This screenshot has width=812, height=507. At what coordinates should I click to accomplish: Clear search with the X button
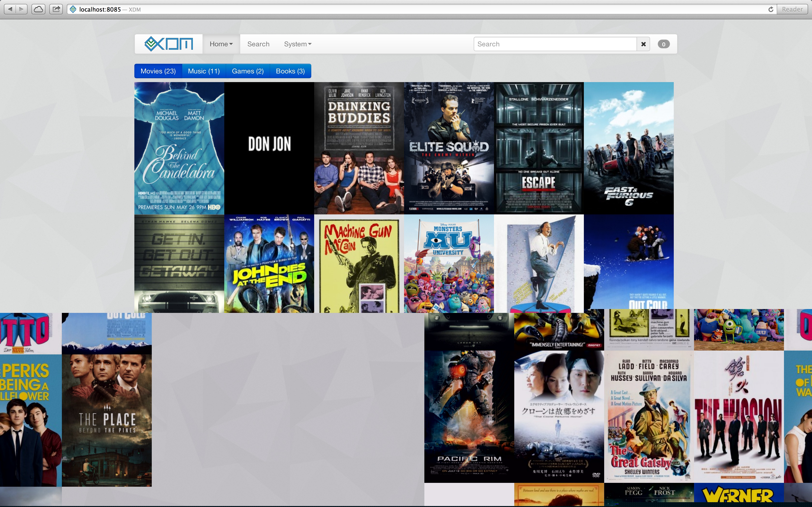643,44
